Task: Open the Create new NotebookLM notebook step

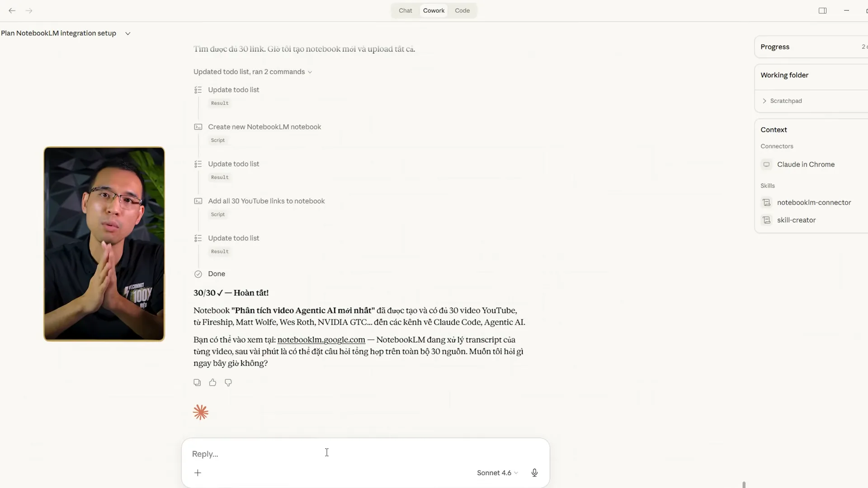Action: pos(264,127)
